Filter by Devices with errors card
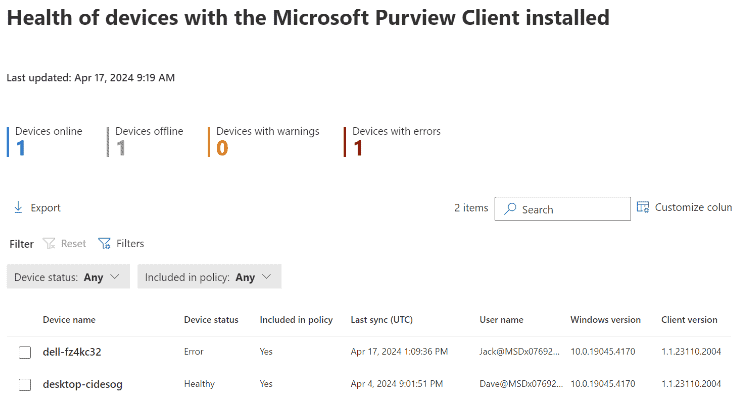The height and width of the screenshot is (399, 748). click(x=392, y=141)
